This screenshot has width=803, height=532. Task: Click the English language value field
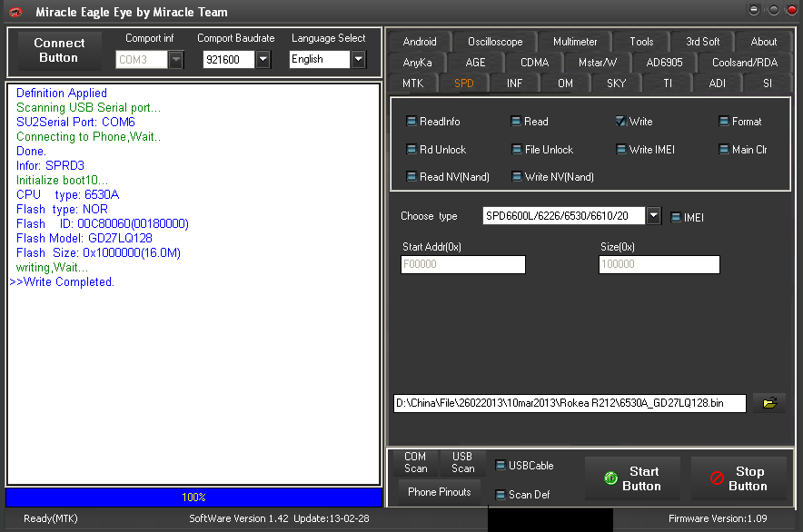320,59
